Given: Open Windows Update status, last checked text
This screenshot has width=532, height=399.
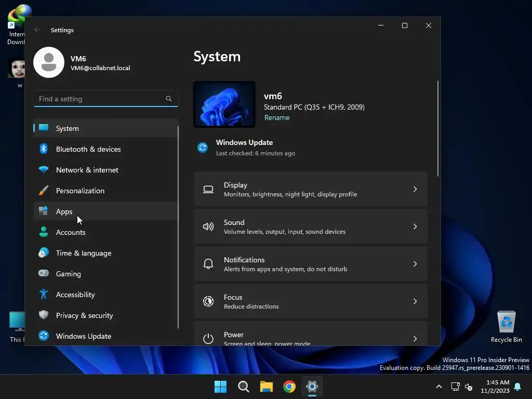Looking at the screenshot, I should 256,153.
